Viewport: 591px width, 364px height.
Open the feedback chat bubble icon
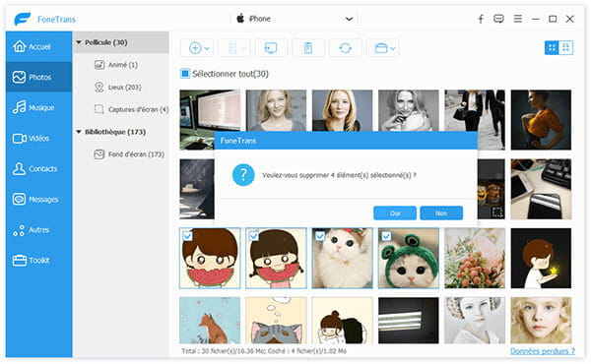coord(498,19)
